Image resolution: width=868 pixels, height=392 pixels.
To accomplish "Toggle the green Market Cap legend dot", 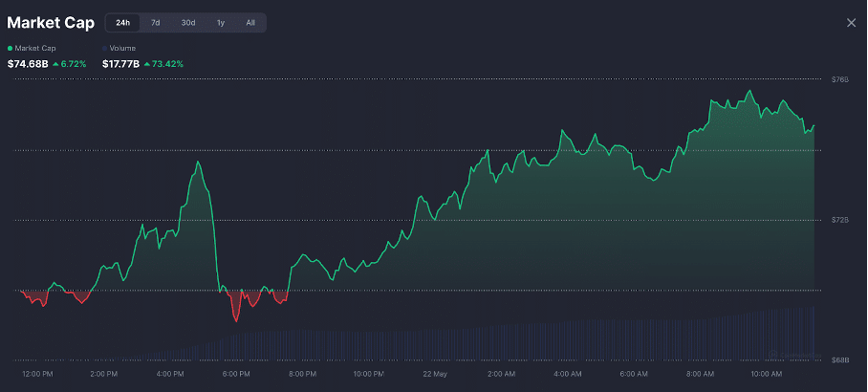I will click(x=11, y=48).
